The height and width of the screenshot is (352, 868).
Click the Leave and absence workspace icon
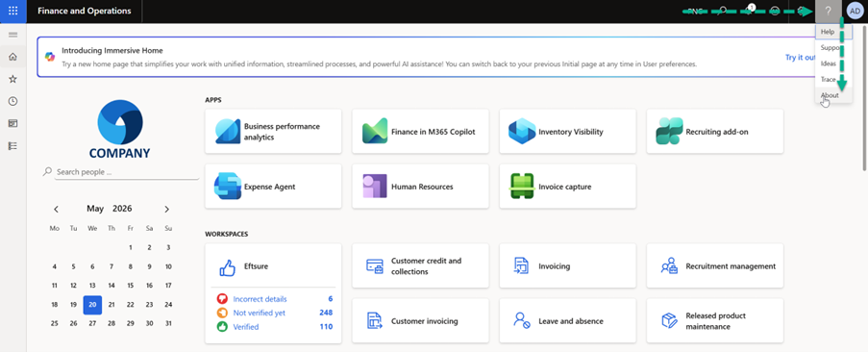pos(521,321)
